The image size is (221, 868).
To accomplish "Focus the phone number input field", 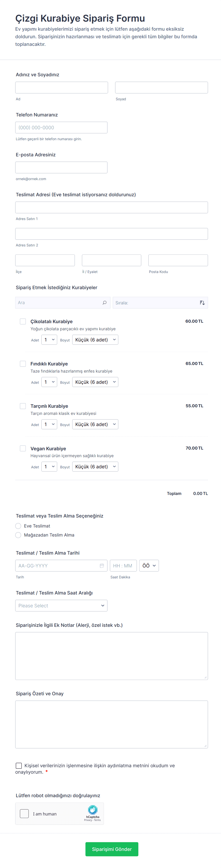I will point(61,128).
